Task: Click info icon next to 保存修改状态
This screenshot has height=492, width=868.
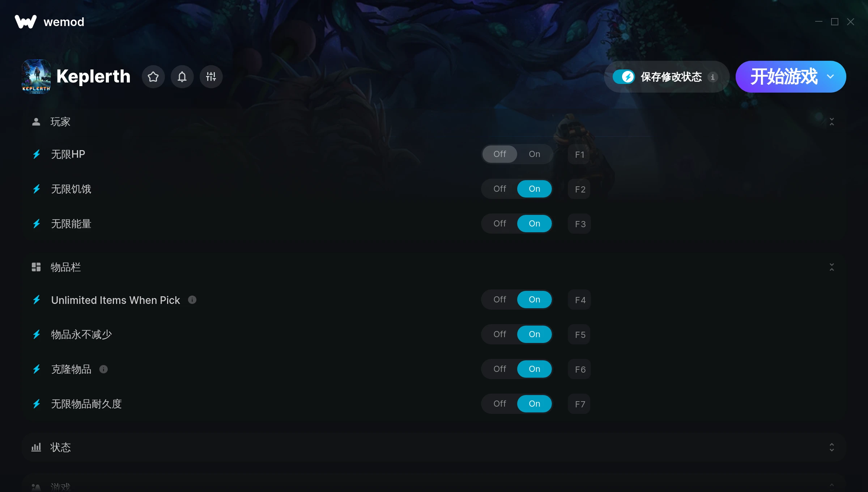Action: click(x=712, y=77)
